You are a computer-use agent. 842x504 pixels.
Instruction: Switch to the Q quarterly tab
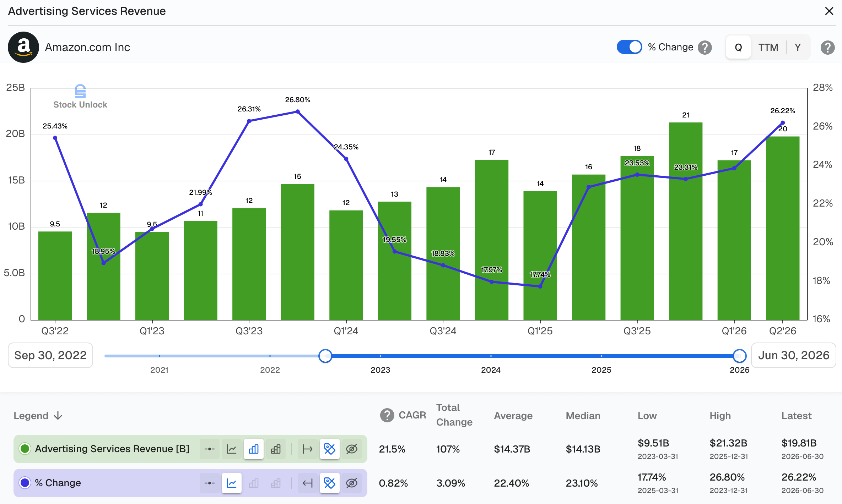(x=738, y=47)
